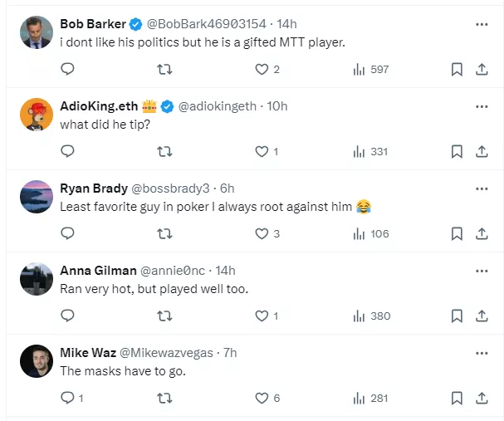
Task: Open more options for Bob Barker's tweet
Action: coord(482,24)
